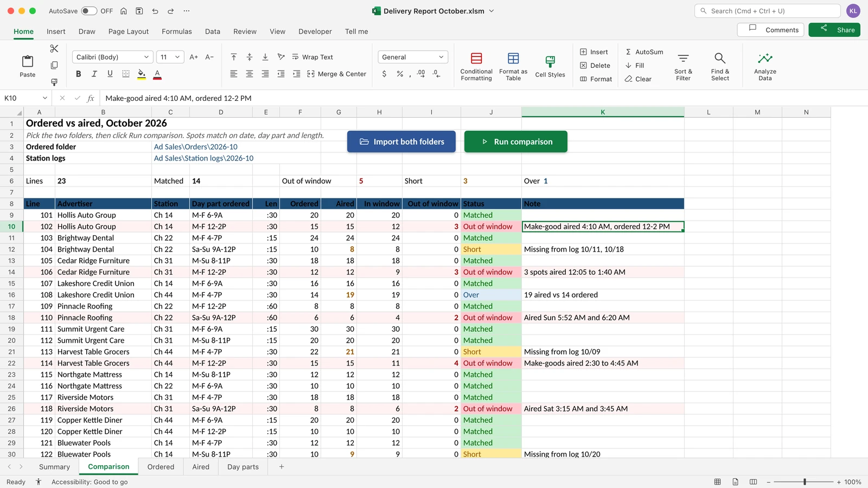Select the Format Painter brush icon
This screenshot has height=488, width=868.
click(x=54, y=82)
